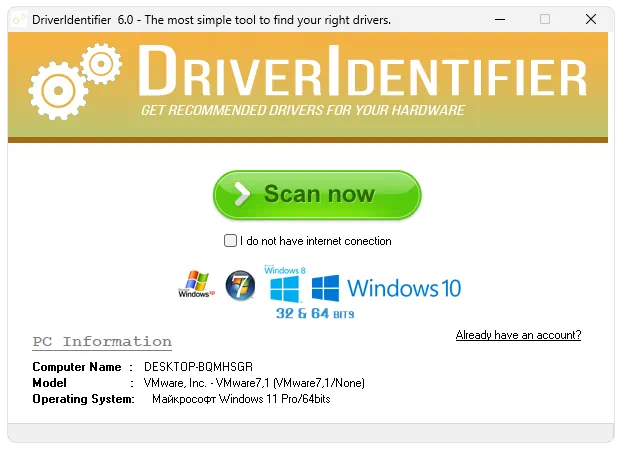The width and height of the screenshot is (621, 451).
Task: Select computer name DESKTOP-BQMHSGR text
Action: coord(198,367)
